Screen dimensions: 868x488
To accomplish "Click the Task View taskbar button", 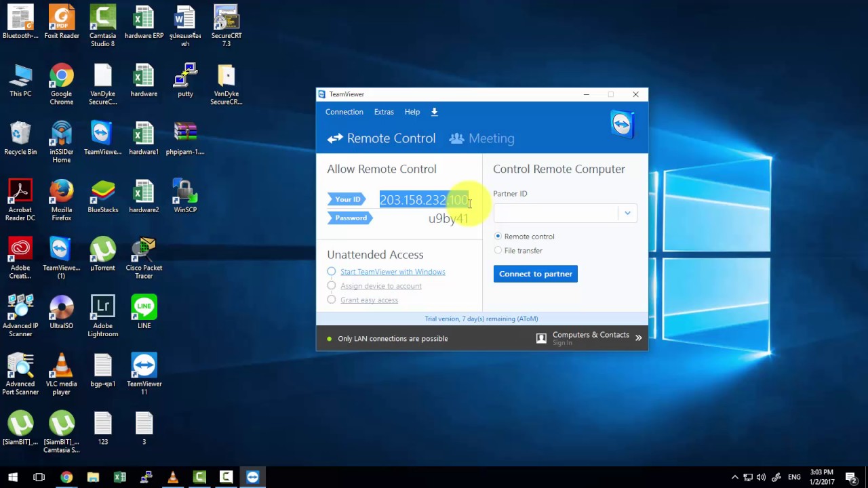I will tap(39, 477).
